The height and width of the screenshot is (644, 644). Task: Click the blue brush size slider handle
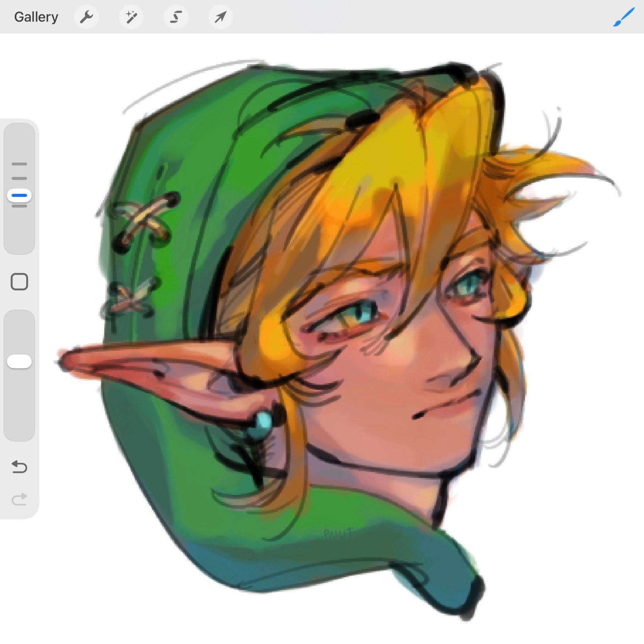click(19, 195)
